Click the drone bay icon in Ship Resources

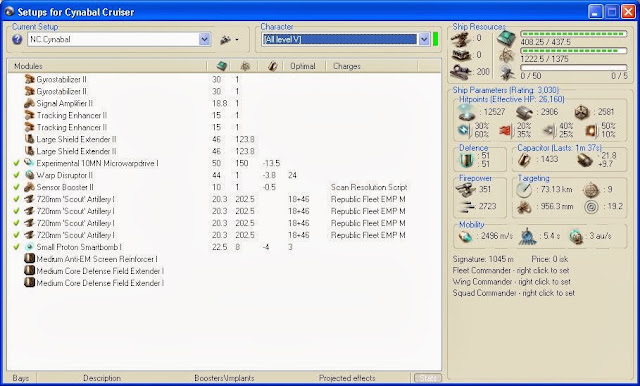coord(507,72)
